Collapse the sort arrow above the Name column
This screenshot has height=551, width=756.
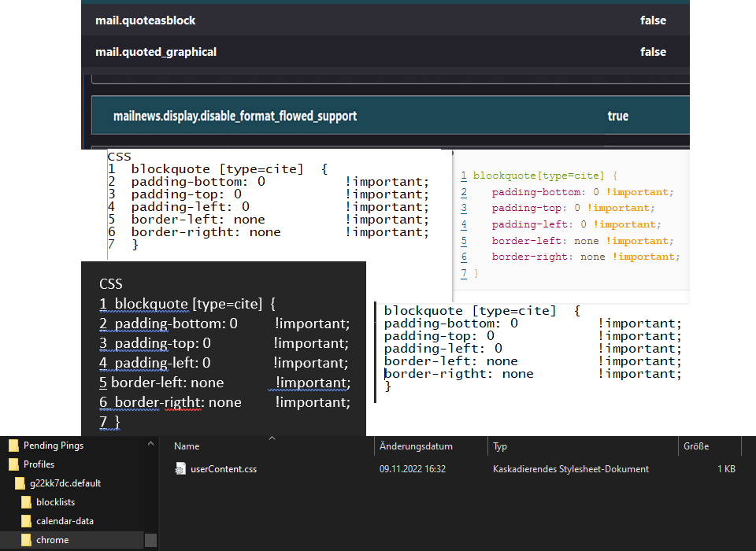[272, 438]
